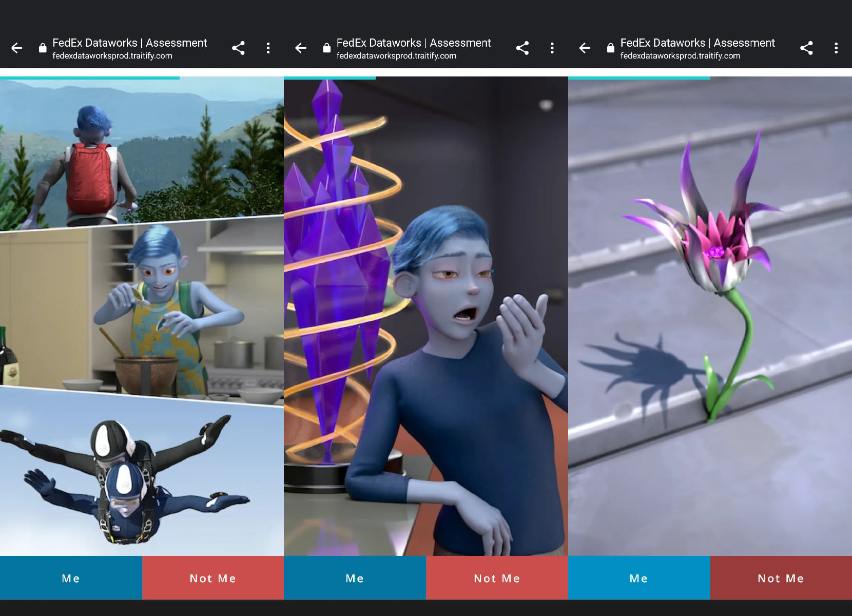Choose Me under the yawning character image
The height and width of the screenshot is (616, 852).
(355, 578)
